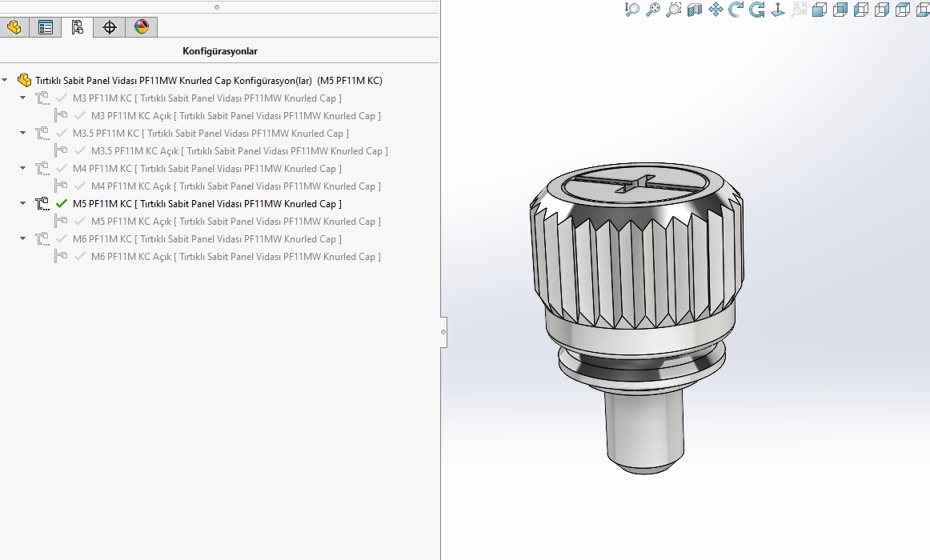Select the M6 PF11M KC configuration

pyautogui.click(x=207, y=239)
